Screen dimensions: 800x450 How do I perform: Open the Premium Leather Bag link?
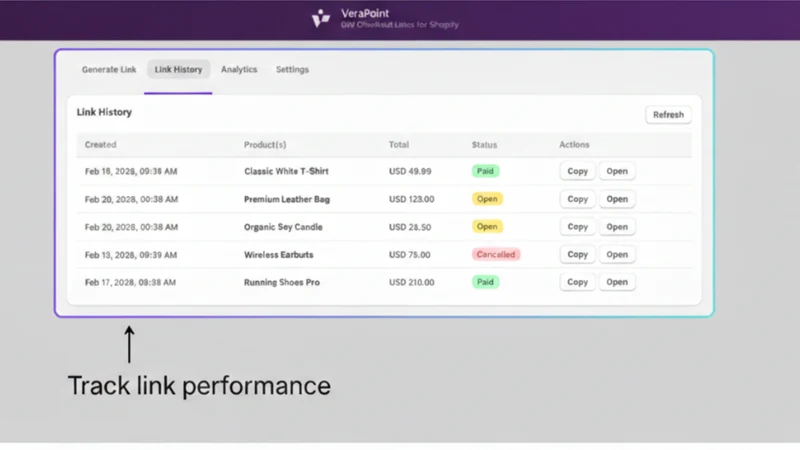click(617, 199)
